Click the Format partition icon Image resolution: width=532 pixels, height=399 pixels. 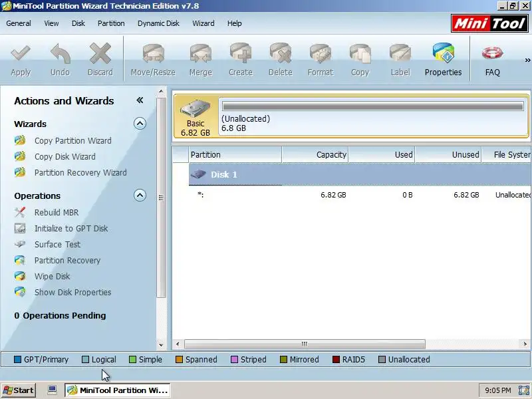click(321, 53)
